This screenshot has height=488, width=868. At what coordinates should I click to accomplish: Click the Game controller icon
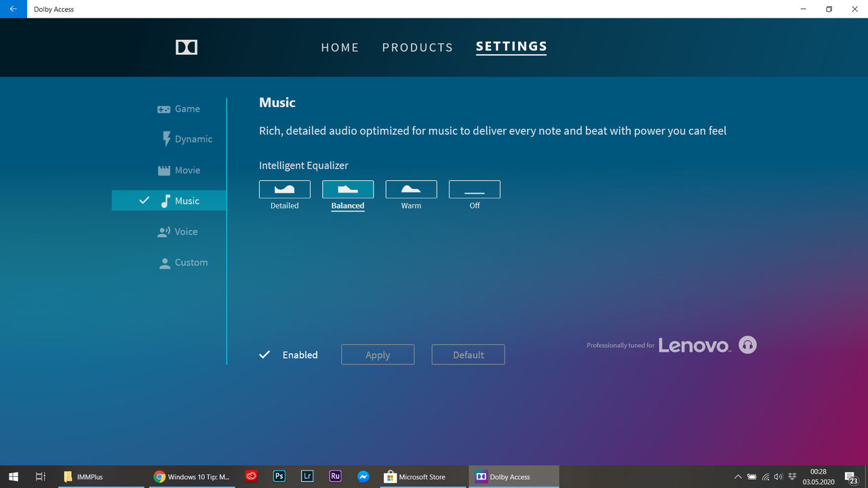coord(163,109)
